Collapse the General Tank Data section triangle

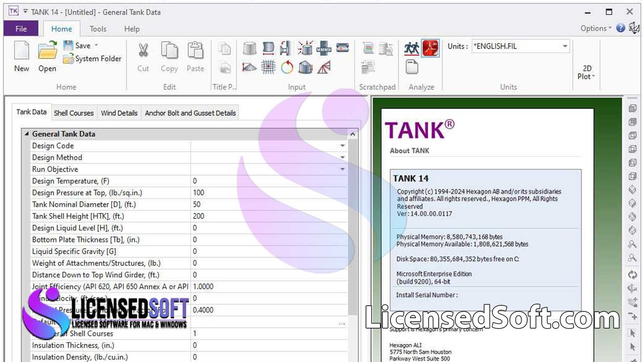click(x=27, y=134)
